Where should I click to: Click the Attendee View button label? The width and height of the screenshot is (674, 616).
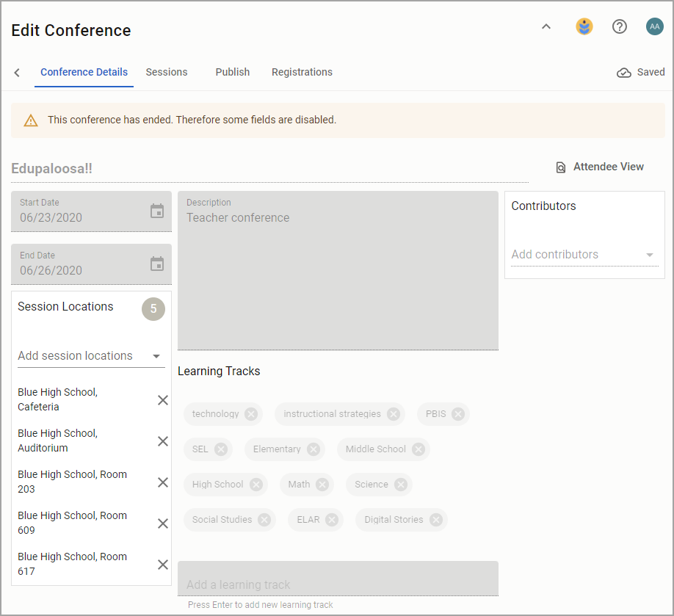pos(608,167)
